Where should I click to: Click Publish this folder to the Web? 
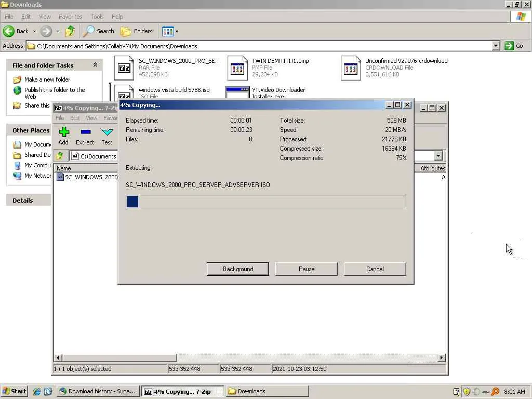pos(55,93)
